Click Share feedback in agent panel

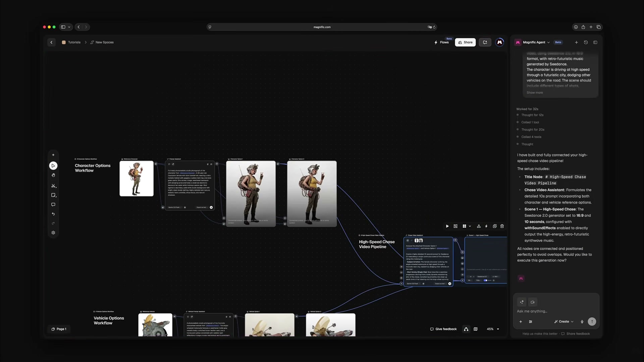pyautogui.click(x=576, y=334)
